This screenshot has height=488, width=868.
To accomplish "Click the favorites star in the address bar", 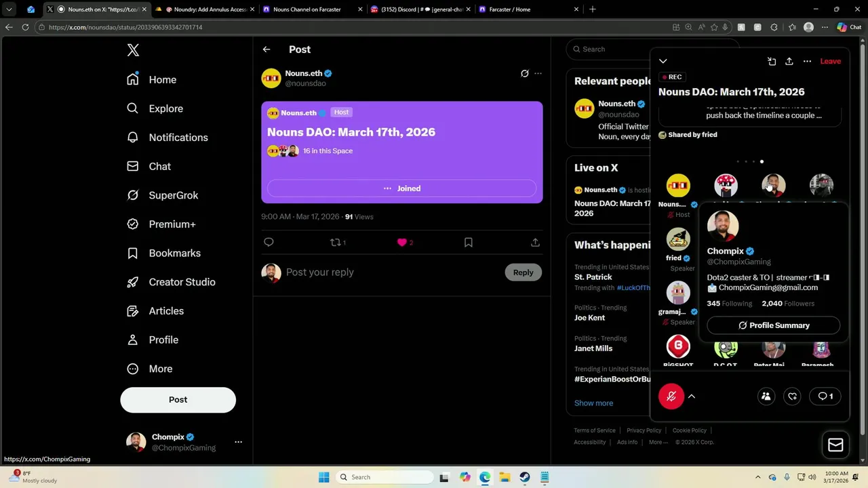I will point(714,27).
